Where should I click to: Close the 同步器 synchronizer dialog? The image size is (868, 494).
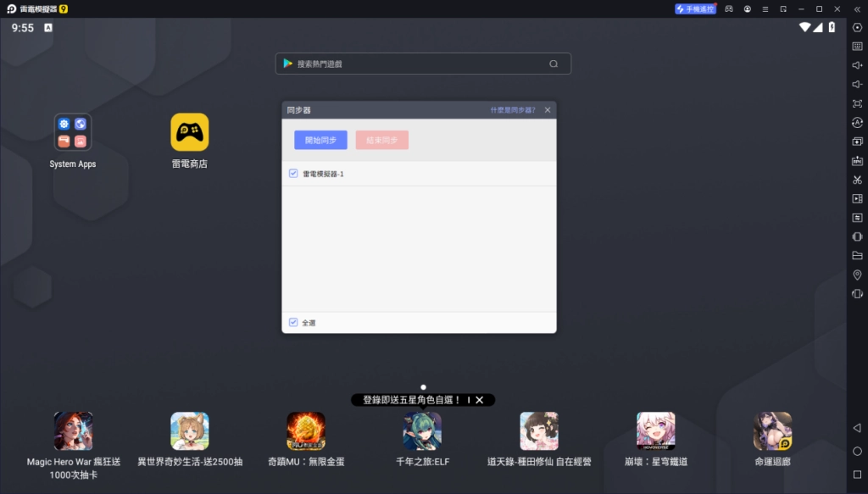click(548, 110)
